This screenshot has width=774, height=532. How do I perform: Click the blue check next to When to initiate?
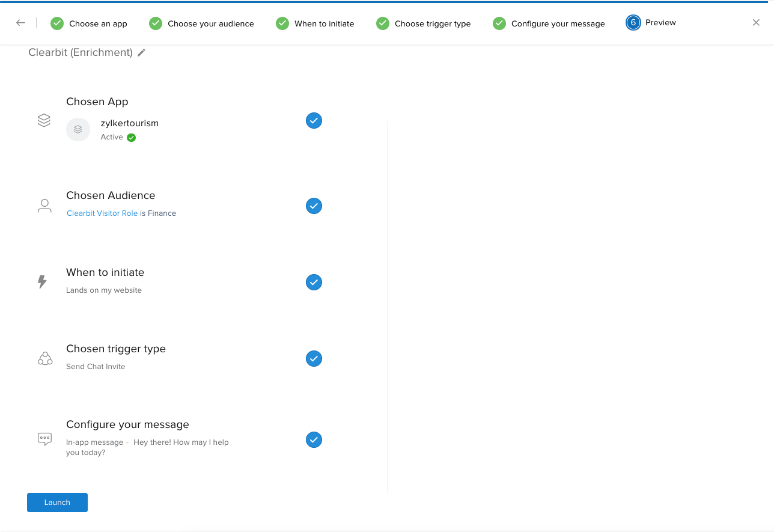click(x=314, y=283)
